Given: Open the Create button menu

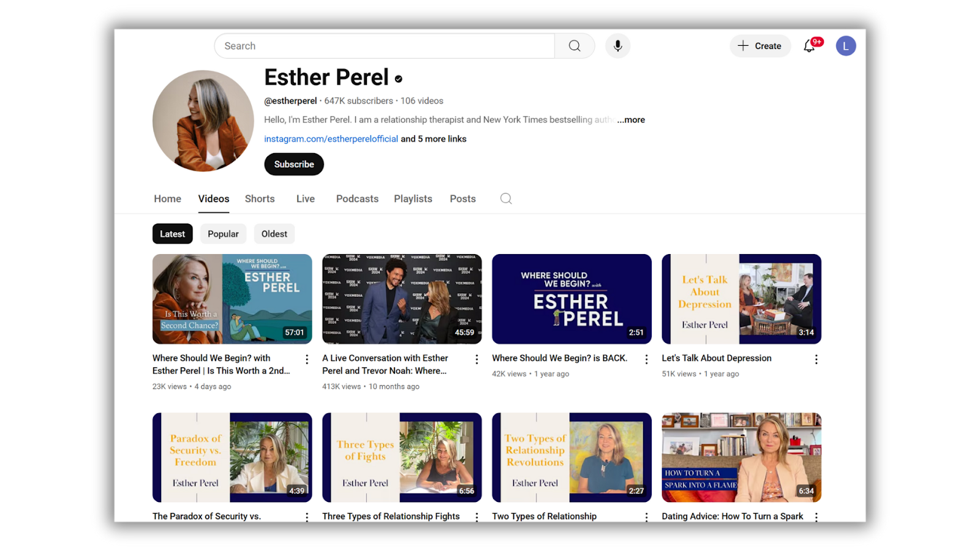Looking at the screenshot, I should pos(759,46).
